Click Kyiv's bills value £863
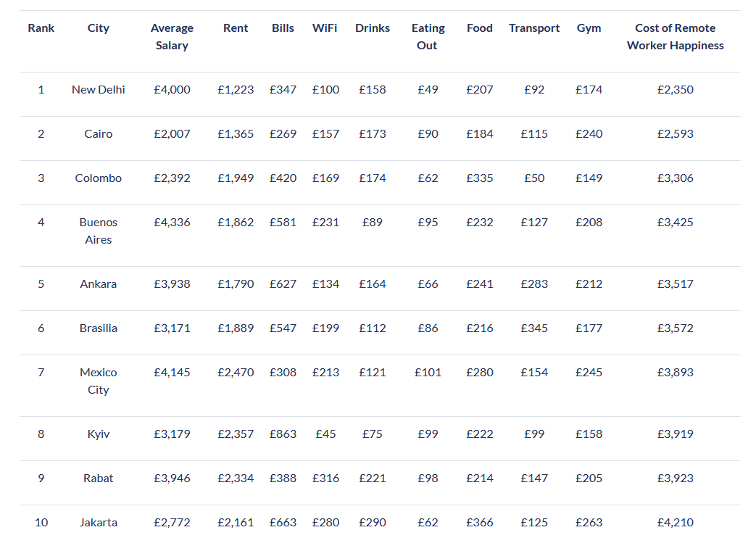 coord(283,434)
